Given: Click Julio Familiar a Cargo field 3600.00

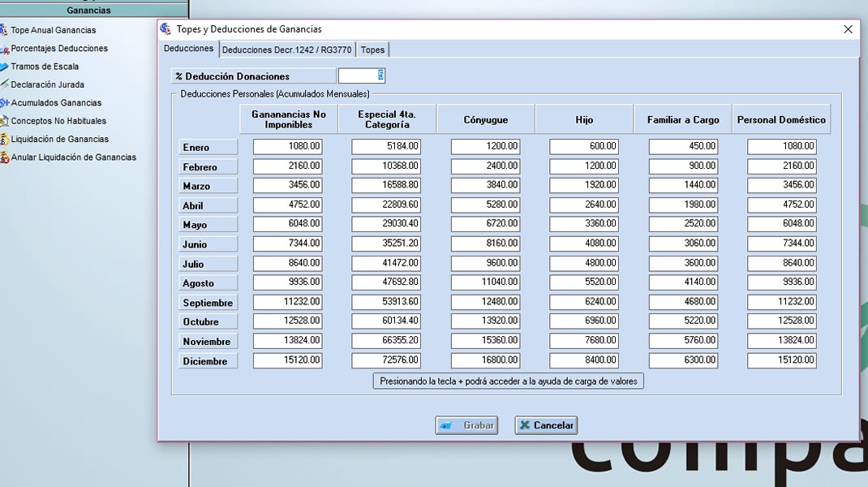Looking at the screenshot, I should (x=684, y=263).
